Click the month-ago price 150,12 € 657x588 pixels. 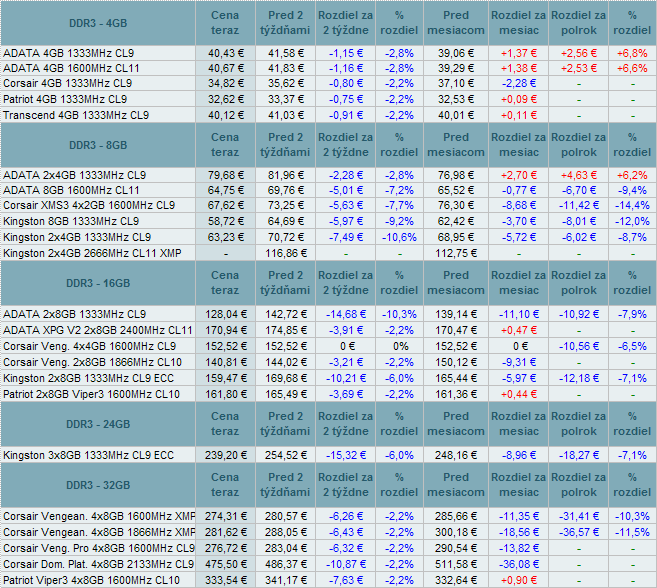coord(456,362)
